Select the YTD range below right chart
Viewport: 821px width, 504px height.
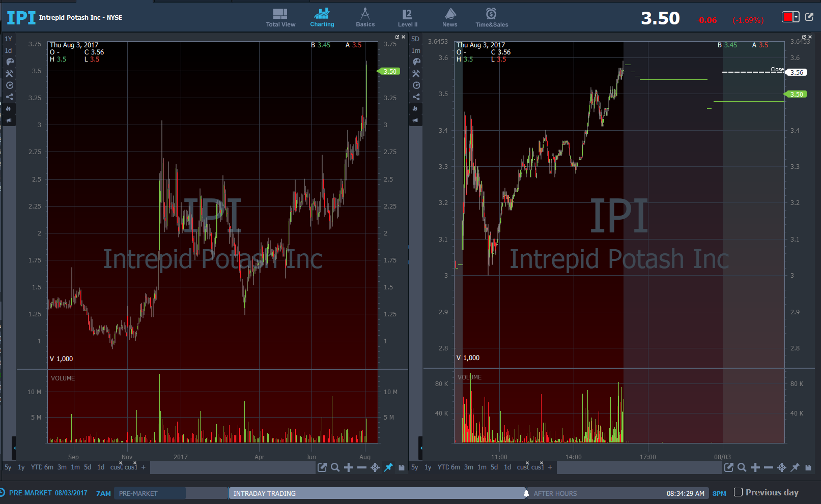click(x=443, y=467)
